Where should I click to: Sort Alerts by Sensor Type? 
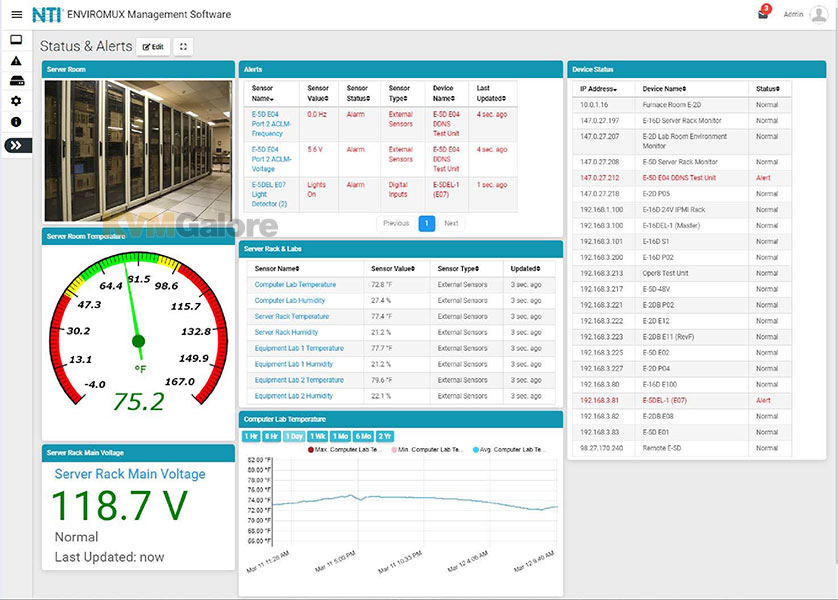click(399, 93)
